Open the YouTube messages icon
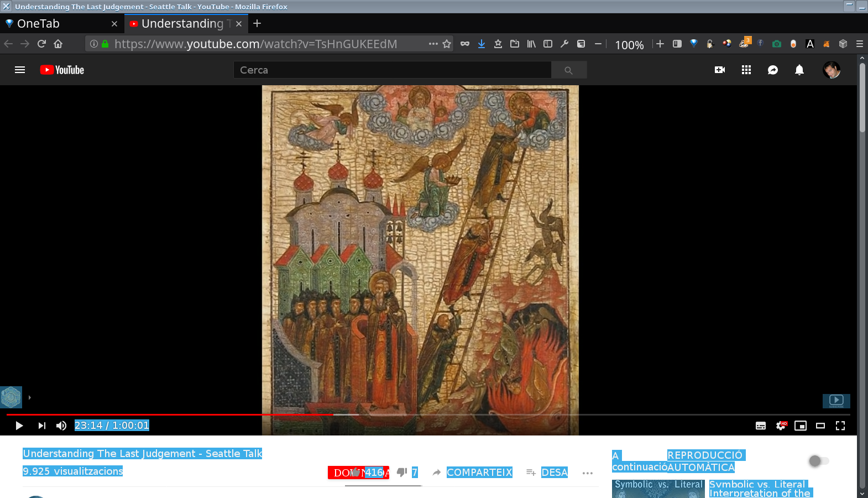Viewport: 868px width, 498px height. click(x=773, y=70)
